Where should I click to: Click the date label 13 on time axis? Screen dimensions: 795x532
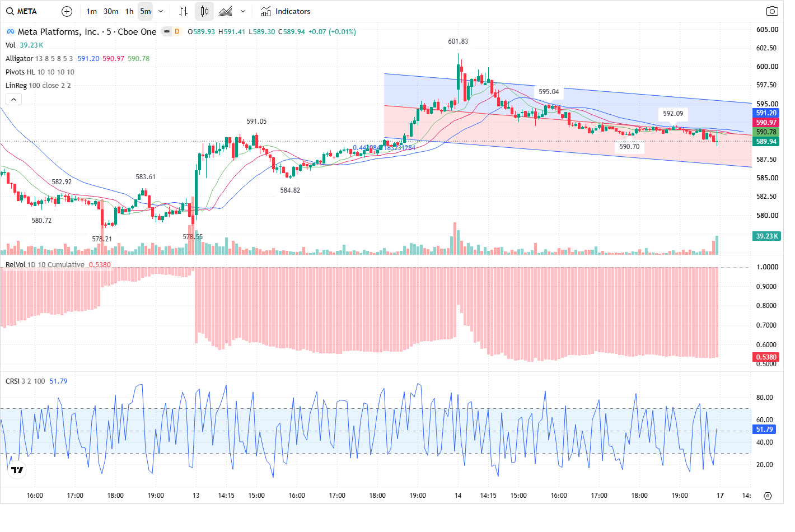pyautogui.click(x=196, y=496)
